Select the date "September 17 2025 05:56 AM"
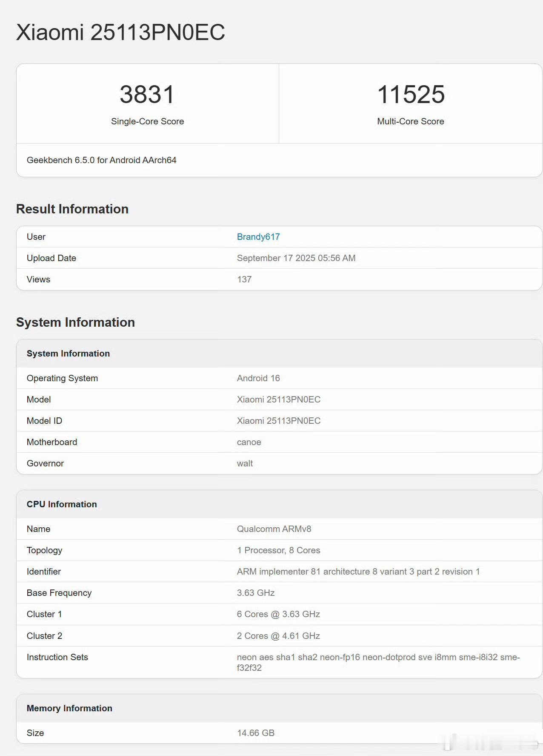 (296, 258)
